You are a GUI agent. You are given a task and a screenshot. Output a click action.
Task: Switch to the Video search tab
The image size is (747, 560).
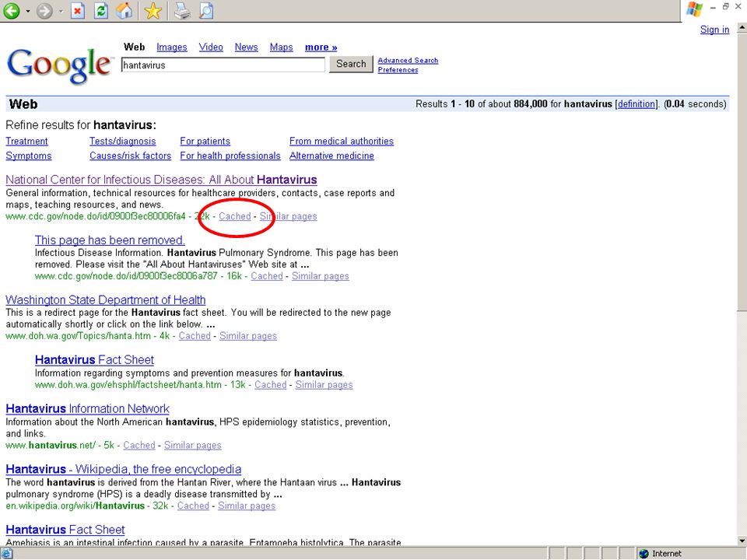click(x=211, y=47)
